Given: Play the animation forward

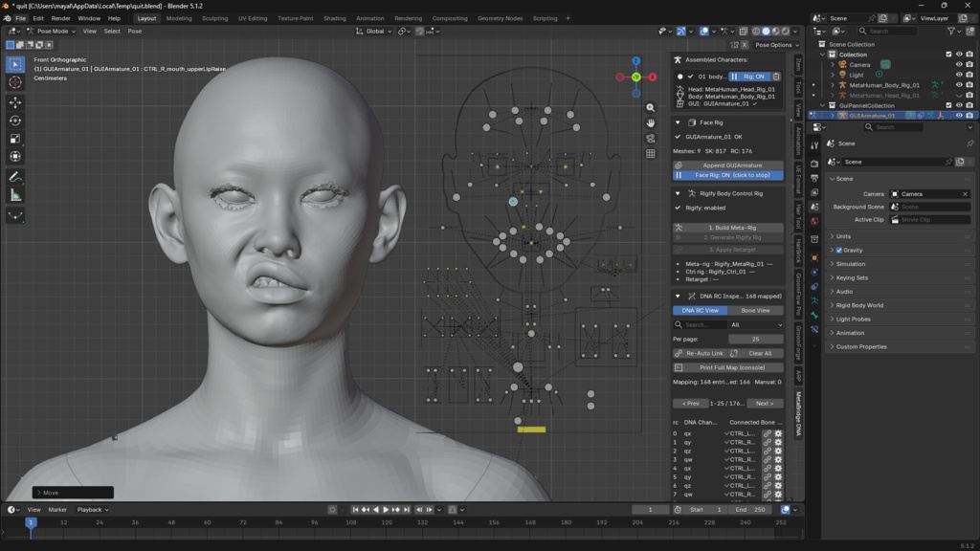Looking at the screenshot, I should (x=386, y=510).
